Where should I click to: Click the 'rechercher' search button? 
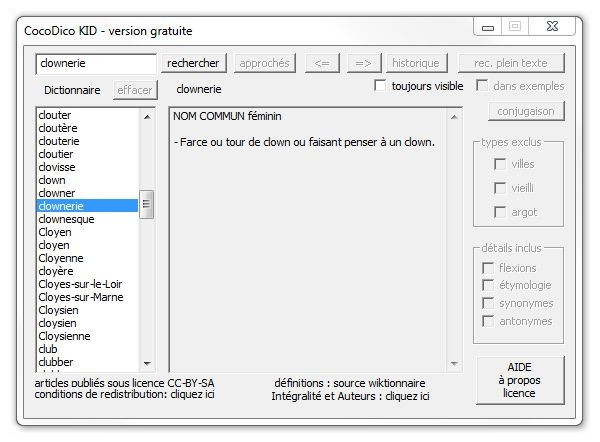click(193, 63)
